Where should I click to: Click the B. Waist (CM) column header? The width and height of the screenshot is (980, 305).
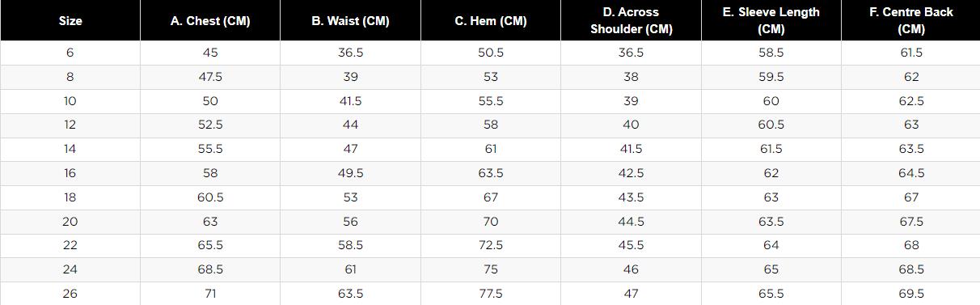tap(350, 21)
